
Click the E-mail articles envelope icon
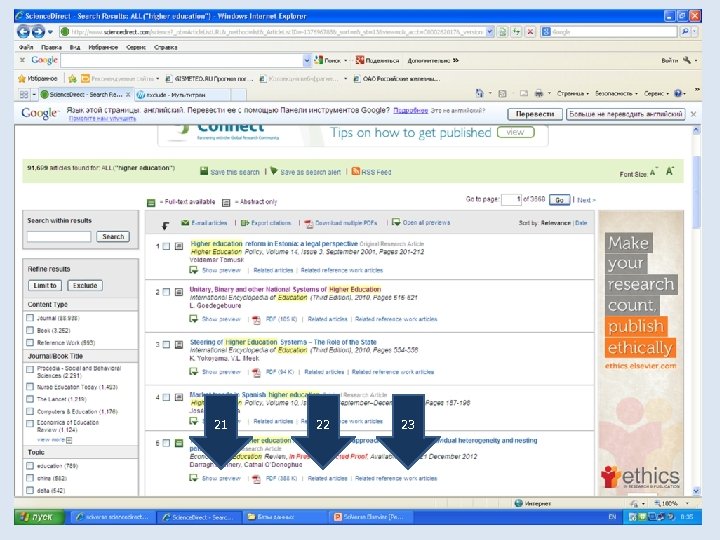(185, 223)
